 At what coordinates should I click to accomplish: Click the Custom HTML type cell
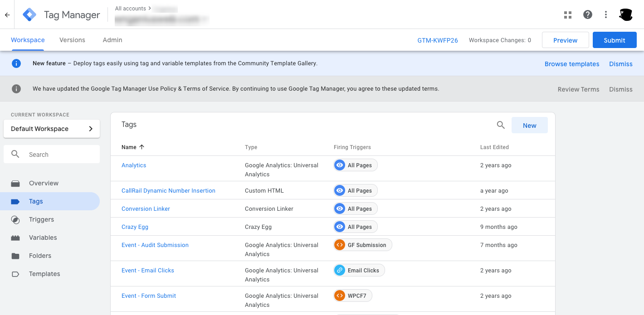[264, 190]
